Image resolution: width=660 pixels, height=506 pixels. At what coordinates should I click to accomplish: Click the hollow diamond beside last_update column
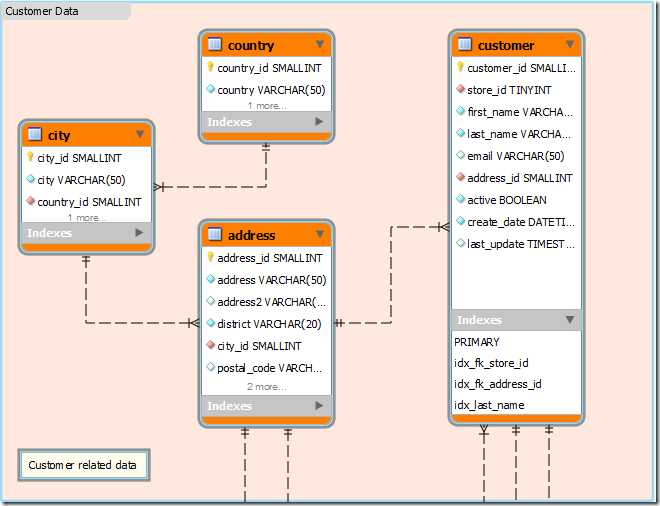coord(460,243)
